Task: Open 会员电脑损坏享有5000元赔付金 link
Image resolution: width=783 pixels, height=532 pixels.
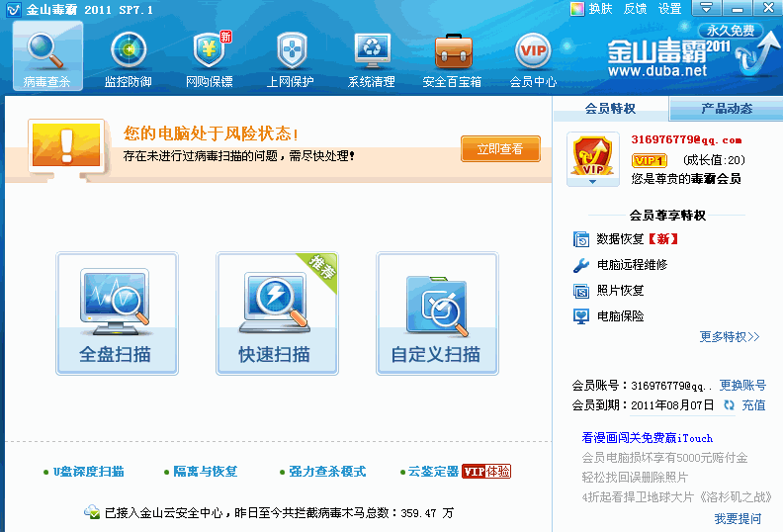Action: pyautogui.click(x=664, y=458)
